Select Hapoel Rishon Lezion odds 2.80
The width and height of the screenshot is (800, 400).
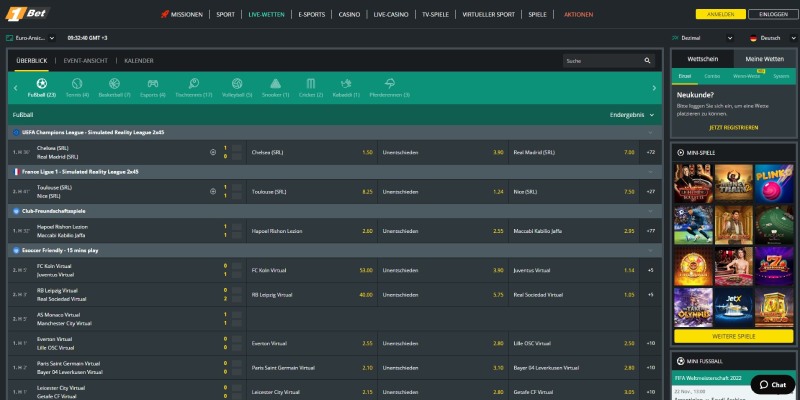[x=312, y=231]
